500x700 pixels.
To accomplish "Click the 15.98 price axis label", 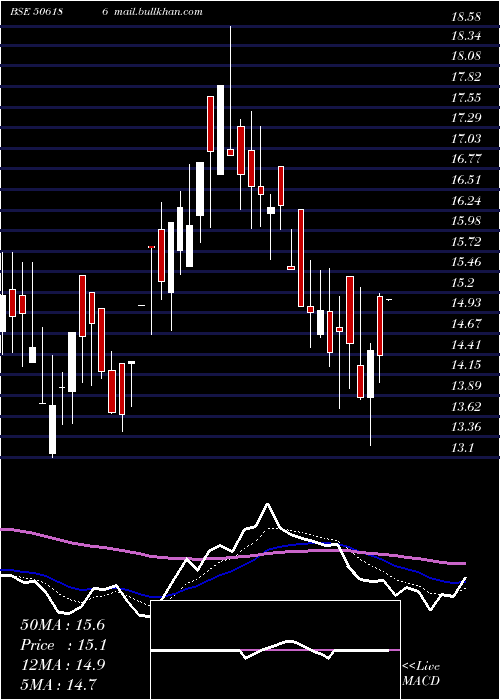I will click(x=466, y=221).
